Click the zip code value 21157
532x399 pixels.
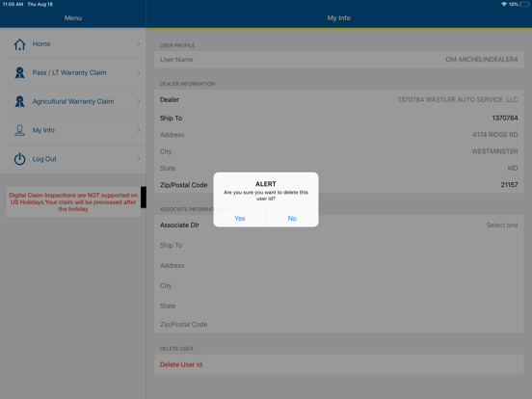coord(509,185)
